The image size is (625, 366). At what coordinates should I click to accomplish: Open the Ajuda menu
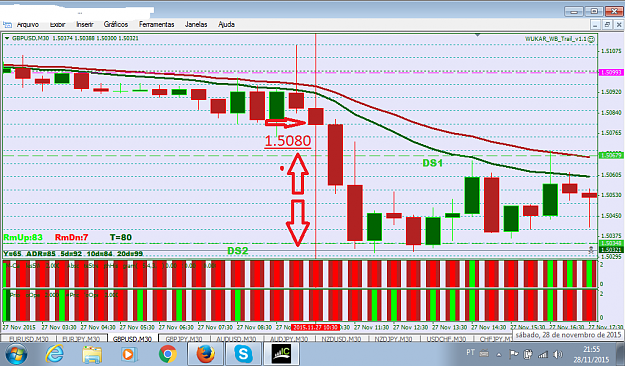coord(226,25)
